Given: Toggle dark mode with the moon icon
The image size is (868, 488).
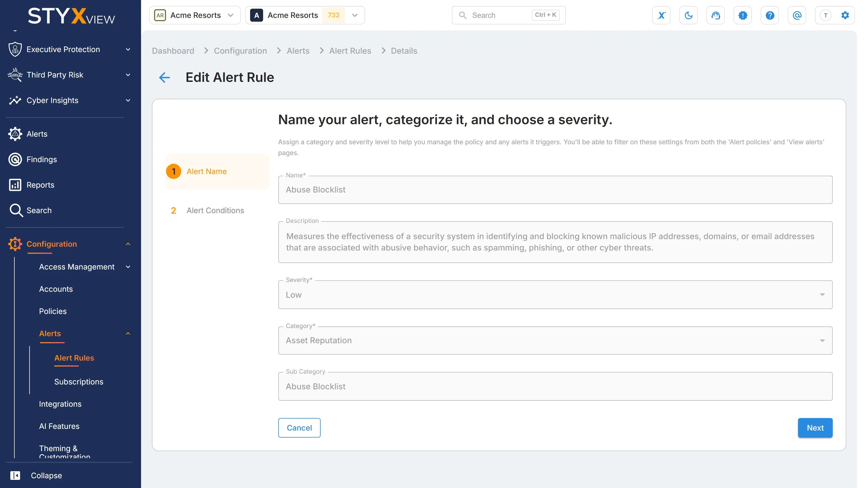Looking at the screenshot, I should coord(688,15).
